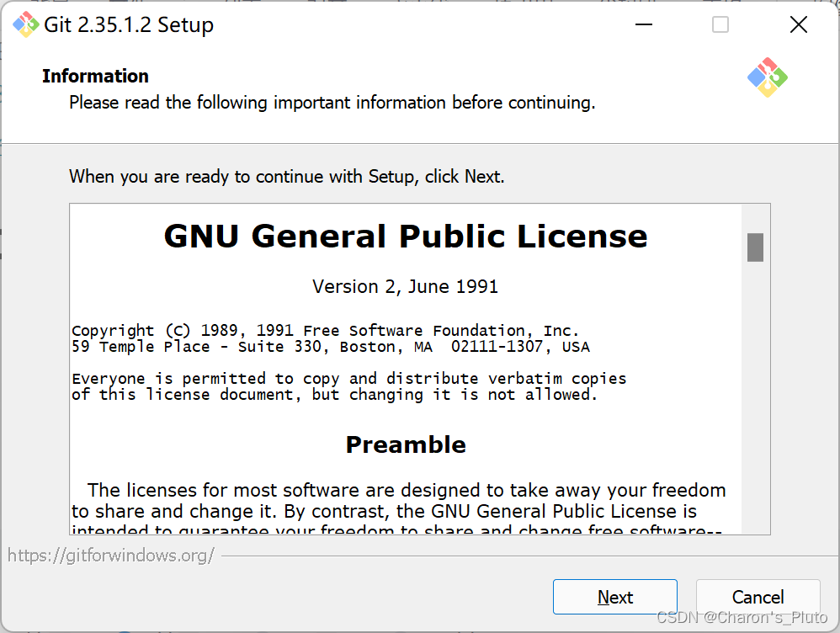This screenshot has height=633, width=840.
Task: Click 'When you are ready to continue' text
Action: [x=287, y=176]
